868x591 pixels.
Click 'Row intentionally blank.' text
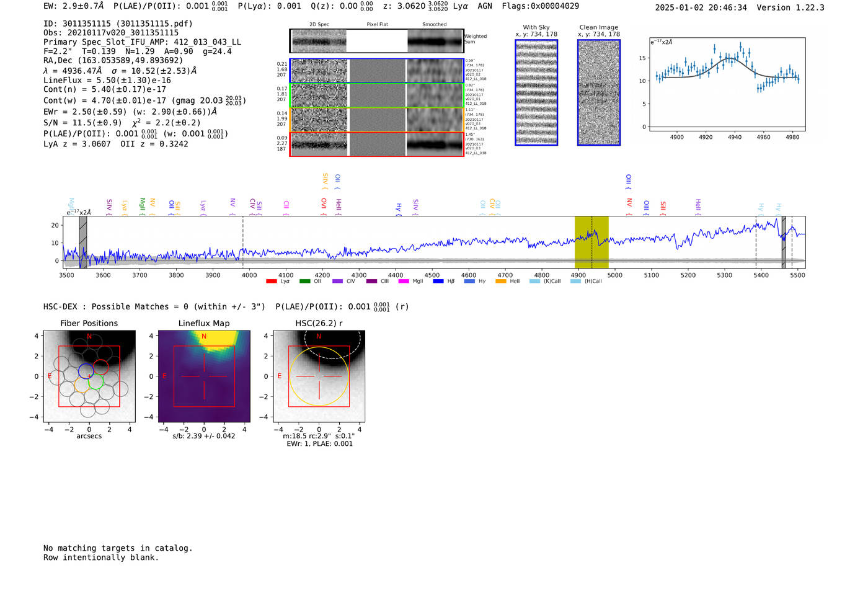(x=101, y=558)
